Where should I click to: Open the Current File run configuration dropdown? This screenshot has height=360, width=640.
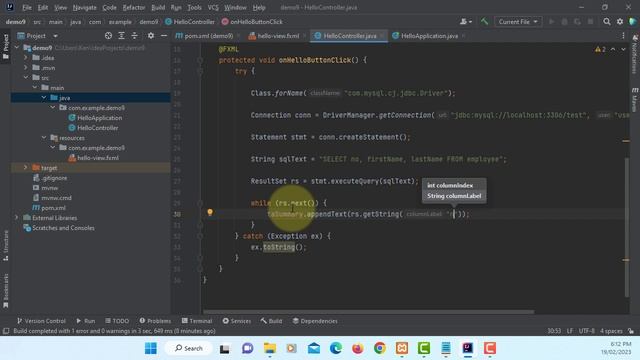[518, 22]
